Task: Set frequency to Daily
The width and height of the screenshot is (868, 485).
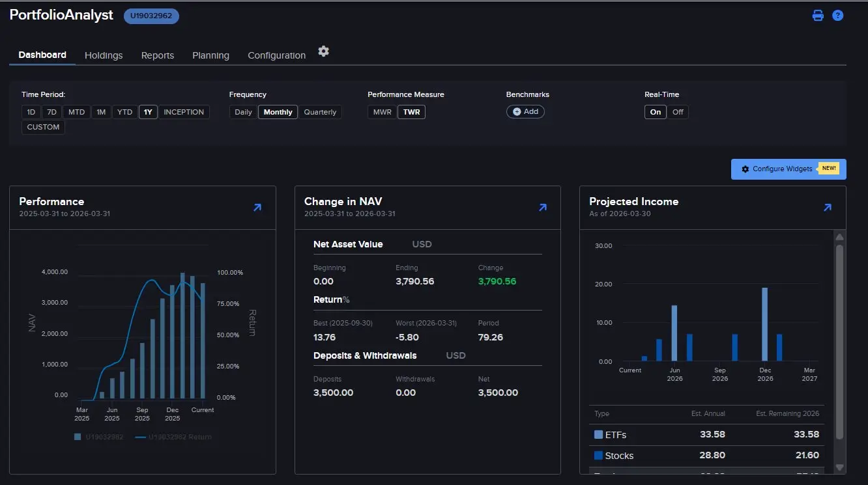Action: [x=243, y=112]
